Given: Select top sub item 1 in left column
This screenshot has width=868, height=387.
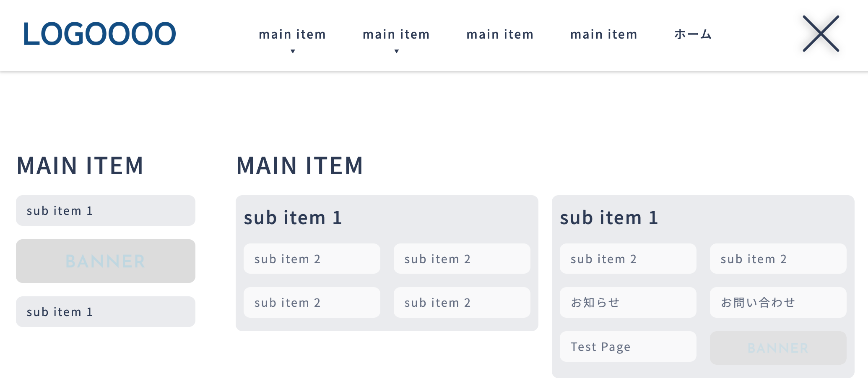Looking at the screenshot, I should [x=106, y=211].
